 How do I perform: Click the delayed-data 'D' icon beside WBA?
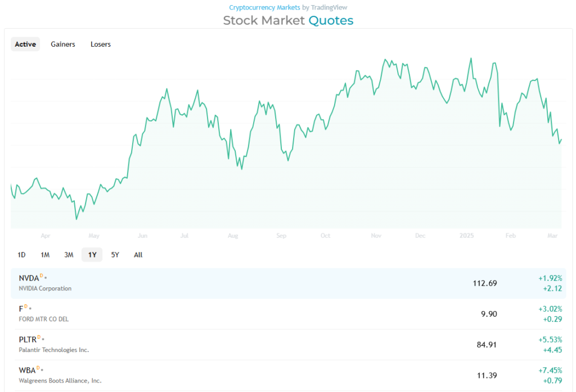tap(39, 368)
